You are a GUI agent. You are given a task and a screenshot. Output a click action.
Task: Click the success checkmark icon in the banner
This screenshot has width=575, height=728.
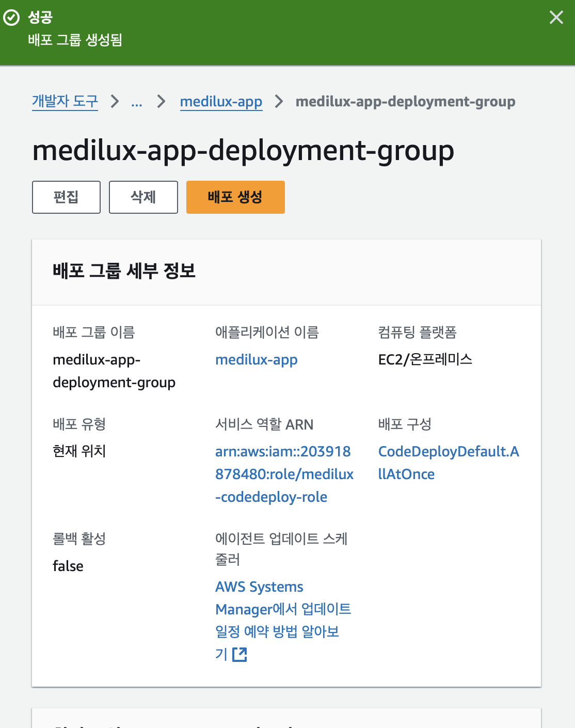pyautogui.click(x=11, y=18)
